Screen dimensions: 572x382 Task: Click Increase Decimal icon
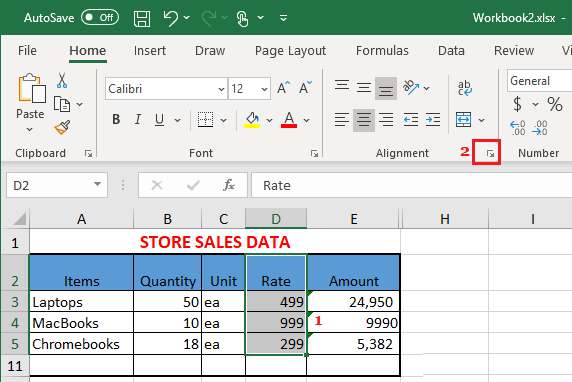[518, 128]
